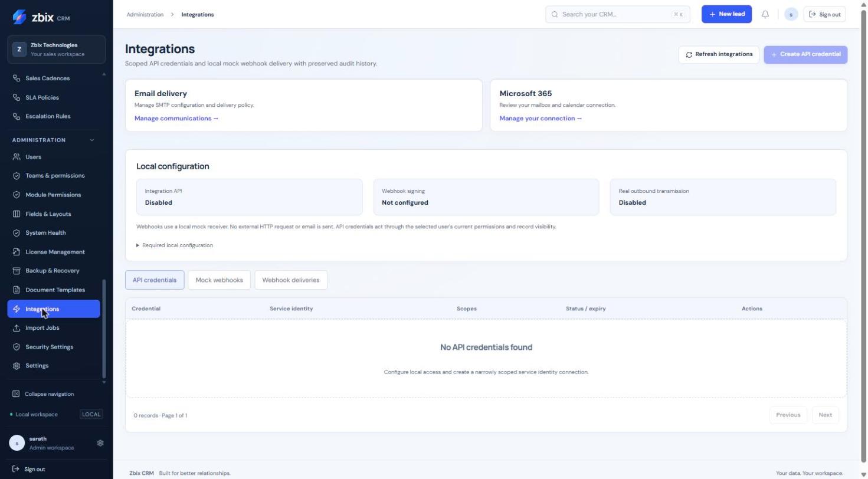Open Manage your connection link
Viewport: 868px width, 479px height.
point(541,119)
